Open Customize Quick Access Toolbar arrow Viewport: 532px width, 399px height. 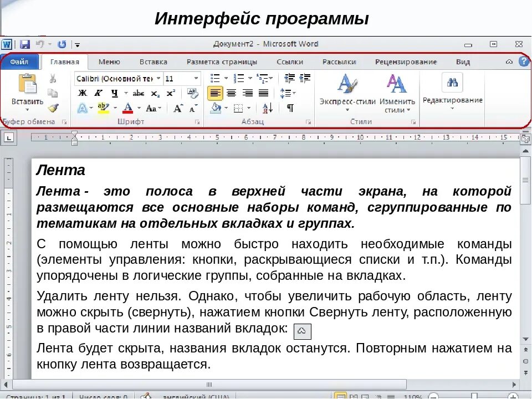tap(78, 45)
